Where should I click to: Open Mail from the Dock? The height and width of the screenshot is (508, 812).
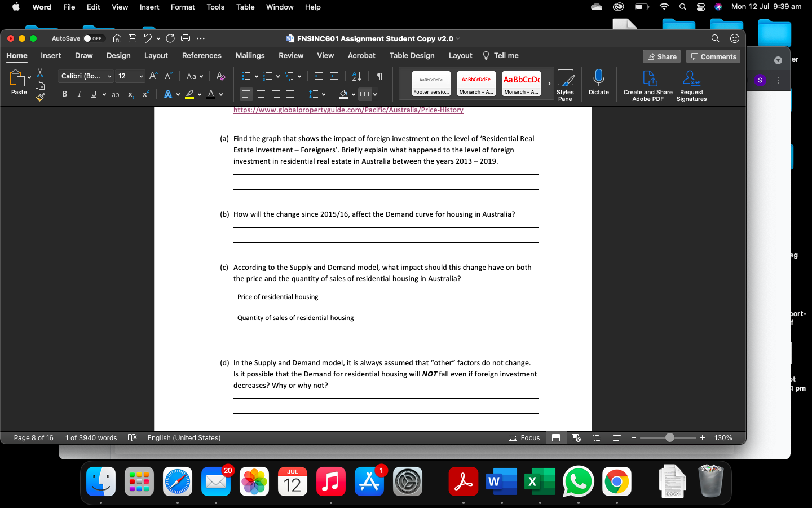pos(216,482)
